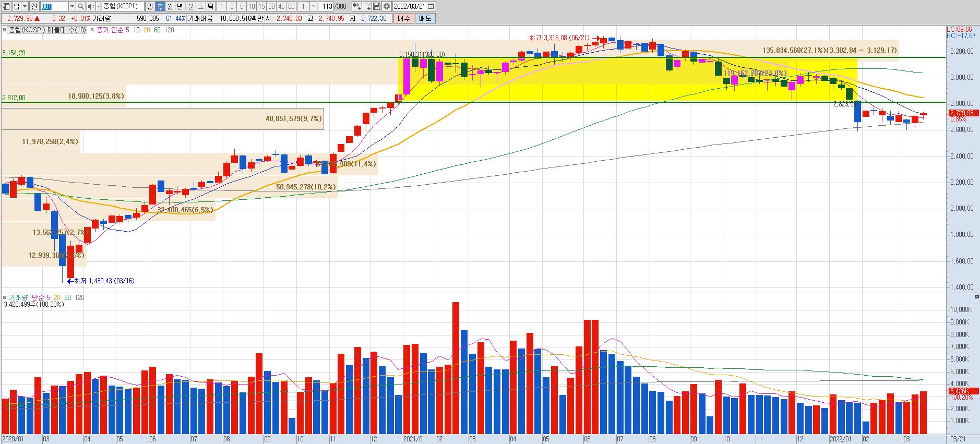Choose the 30 interval button
The image size is (980, 444).
point(271,6)
